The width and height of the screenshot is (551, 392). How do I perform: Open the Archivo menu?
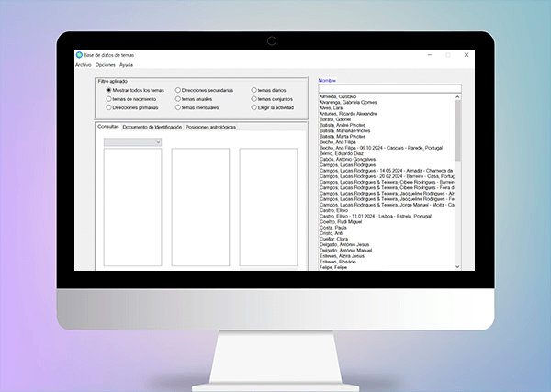84,65
